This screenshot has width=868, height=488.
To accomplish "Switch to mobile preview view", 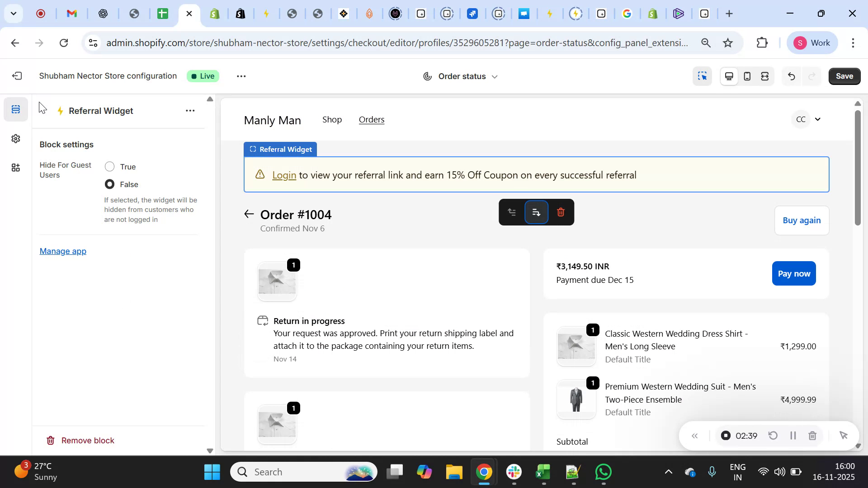I will (747, 76).
